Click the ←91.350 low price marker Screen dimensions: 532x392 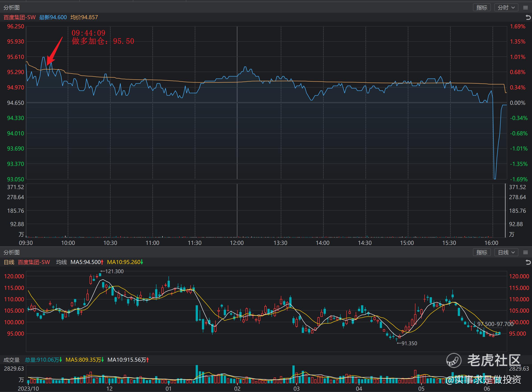(407, 343)
